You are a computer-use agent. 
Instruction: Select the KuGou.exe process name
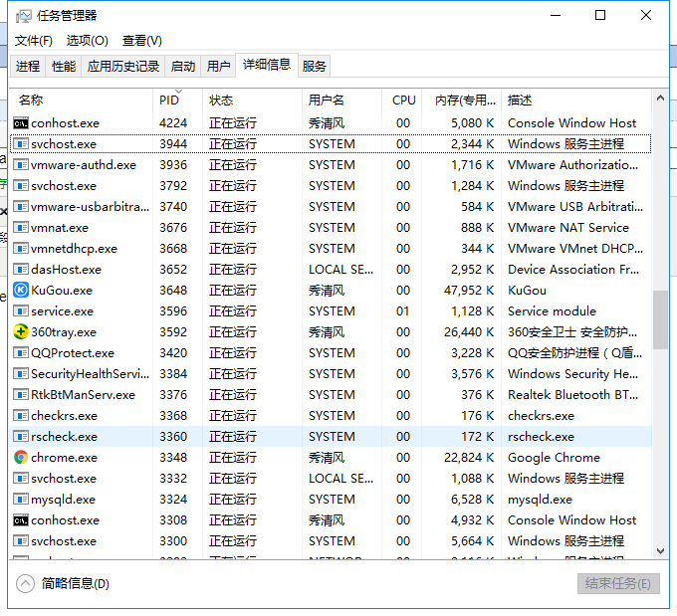[x=62, y=290]
